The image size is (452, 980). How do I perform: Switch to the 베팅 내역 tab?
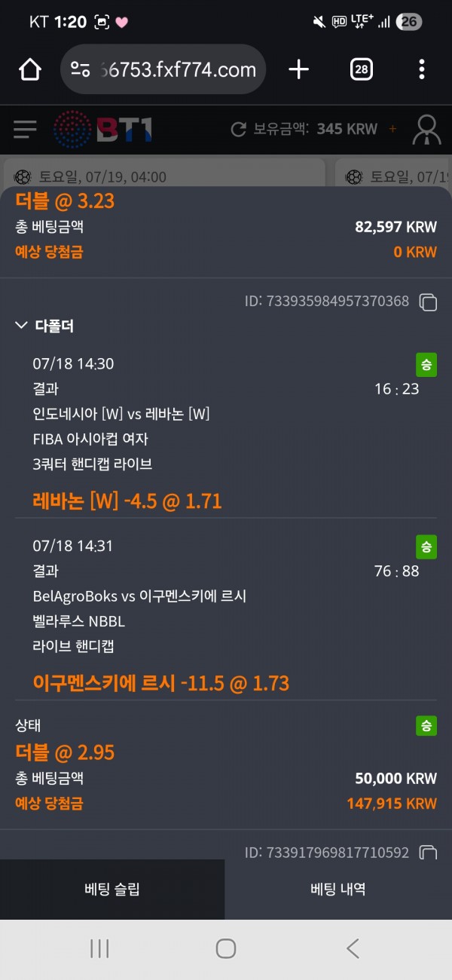[338, 890]
